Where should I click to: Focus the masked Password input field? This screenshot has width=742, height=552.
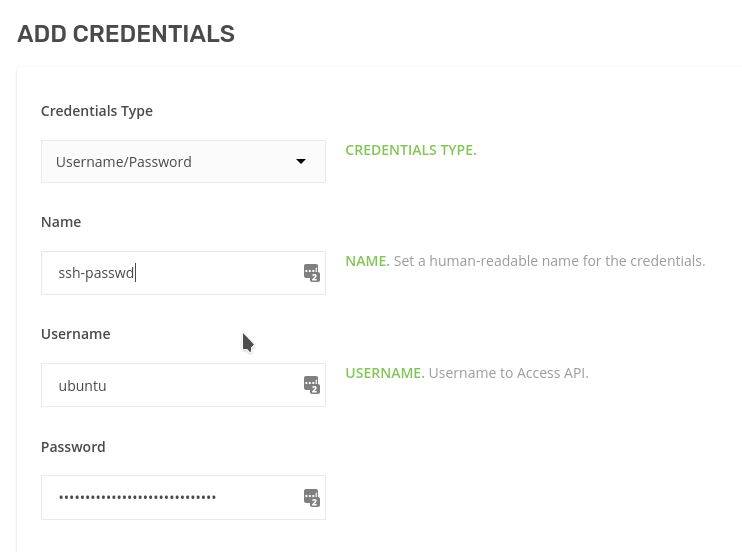pos(183,498)
